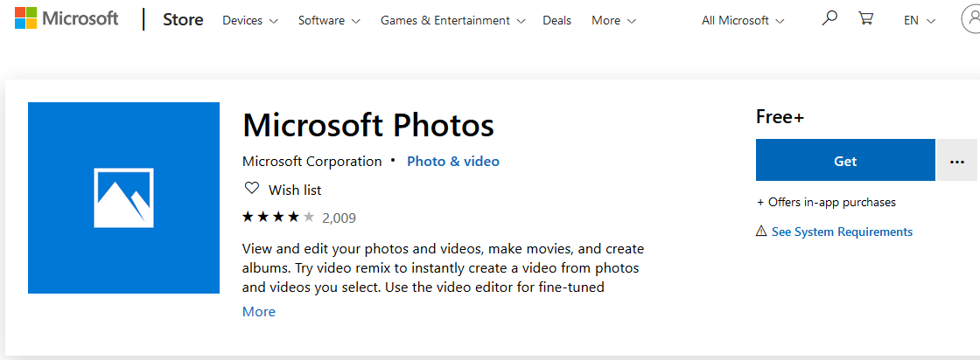Expand the Devices menu
Screen dimensions: 980x360
250,21
